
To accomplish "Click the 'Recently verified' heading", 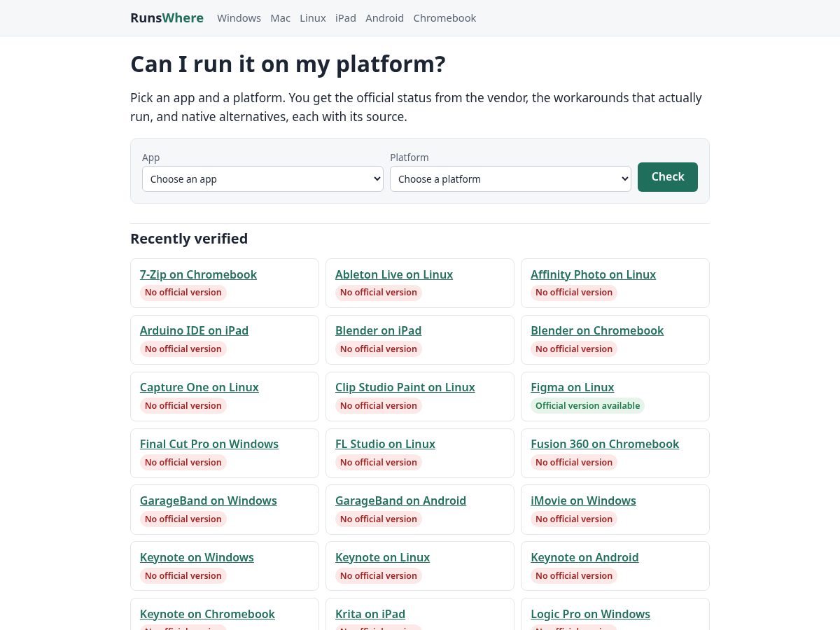I will point(189,239).
